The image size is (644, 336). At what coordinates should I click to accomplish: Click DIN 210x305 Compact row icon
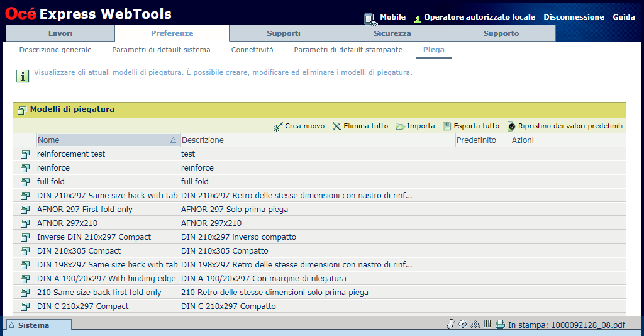(x=25, y=251)
